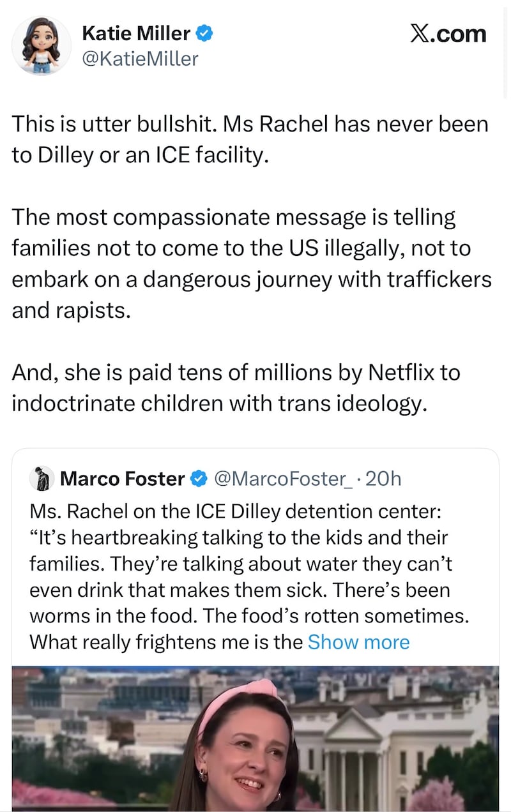Click the verified badge next to Marco Foster

(x=199, y=478)
